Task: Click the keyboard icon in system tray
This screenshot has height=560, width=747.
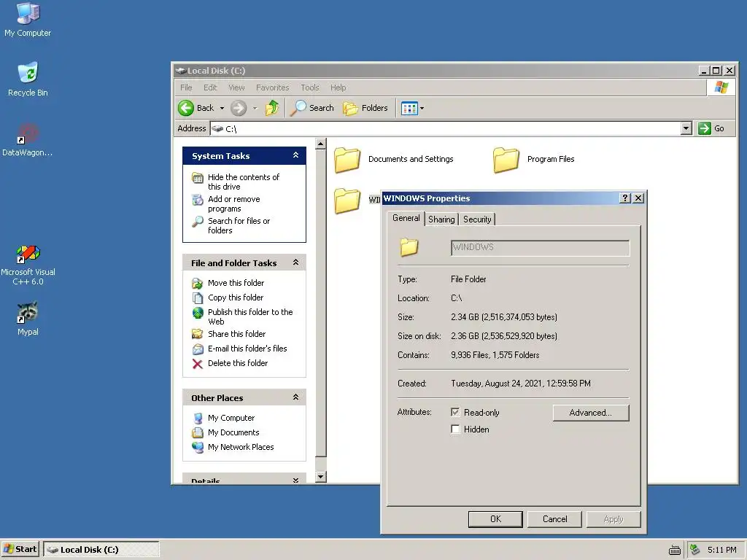Action: point(675,550)
